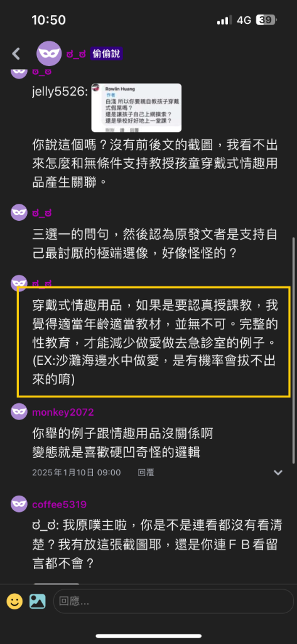The height and width of the screenshot is (644, 297).
Task: Tap monkey2072's mask avatar
Action: 19,411
